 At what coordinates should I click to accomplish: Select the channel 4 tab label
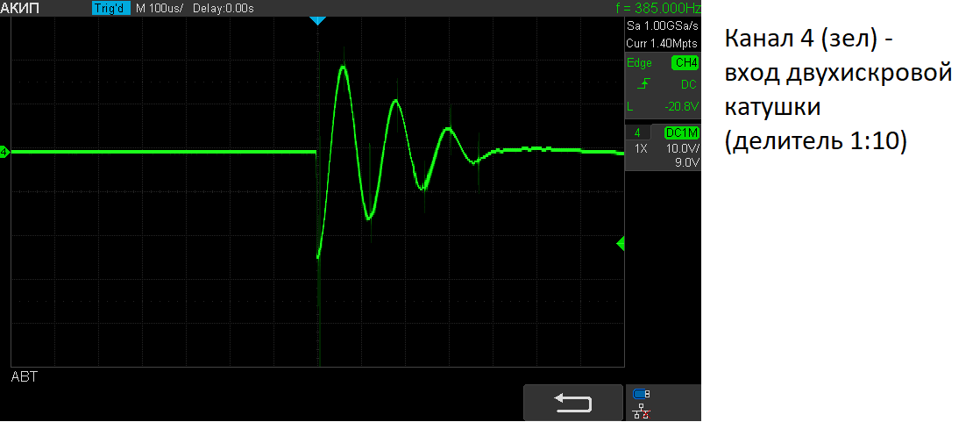[x=638, y=132]
